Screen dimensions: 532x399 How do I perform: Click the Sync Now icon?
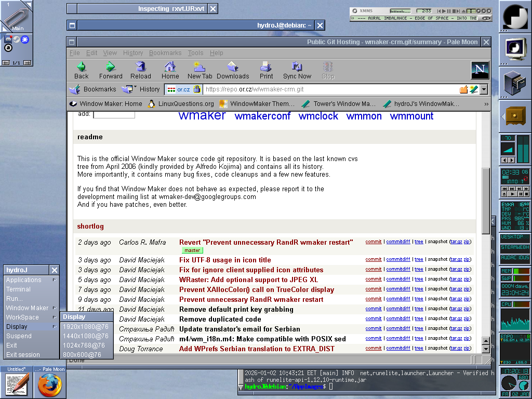click(x=297, y=70)
